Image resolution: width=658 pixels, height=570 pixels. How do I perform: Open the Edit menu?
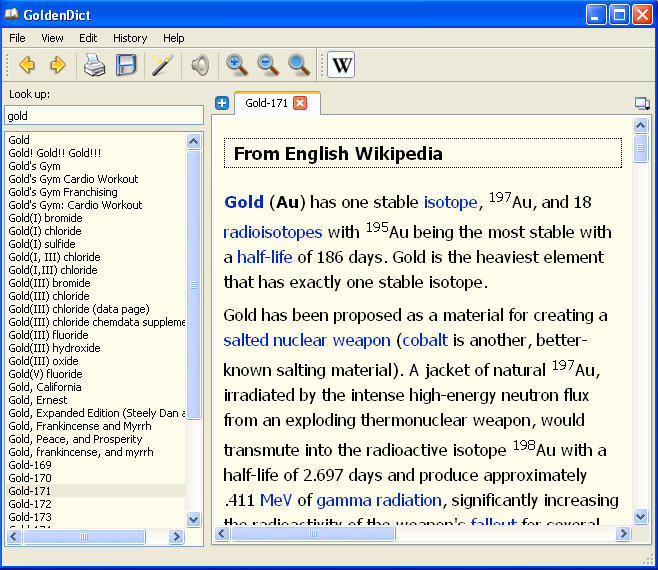point(88,38)
